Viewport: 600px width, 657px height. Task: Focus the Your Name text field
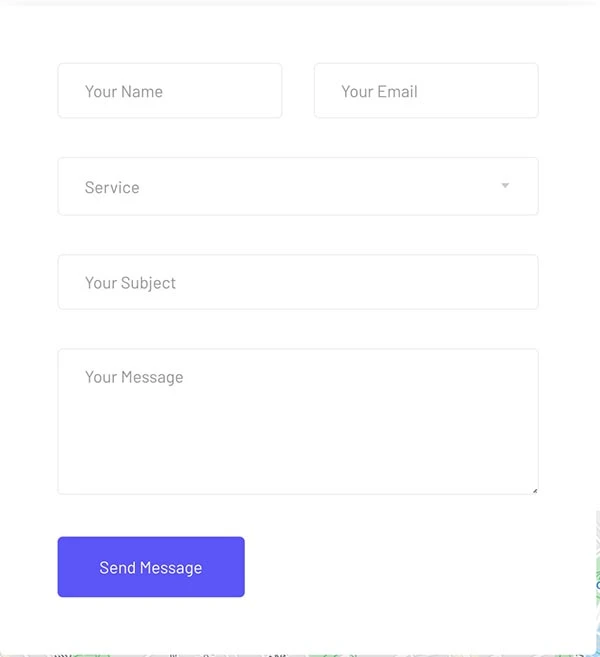(170, 91)
